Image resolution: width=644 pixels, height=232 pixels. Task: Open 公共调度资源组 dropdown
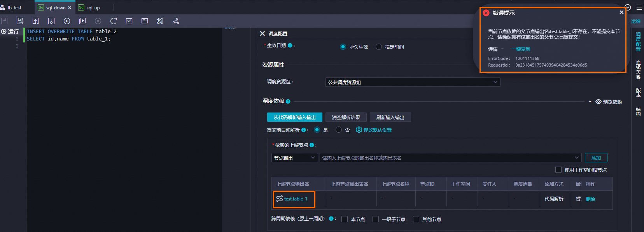coord(413,82)
